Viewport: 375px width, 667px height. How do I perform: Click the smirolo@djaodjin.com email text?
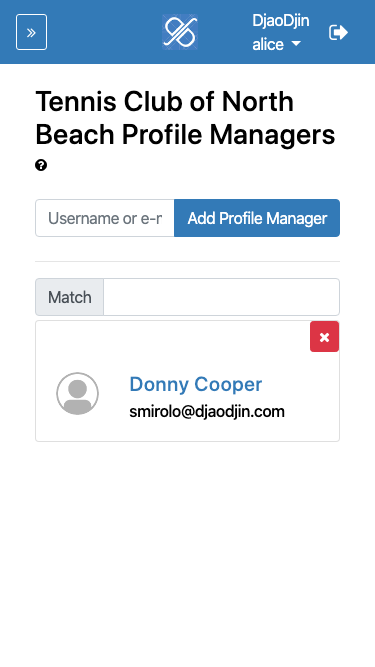pos(207,412)
